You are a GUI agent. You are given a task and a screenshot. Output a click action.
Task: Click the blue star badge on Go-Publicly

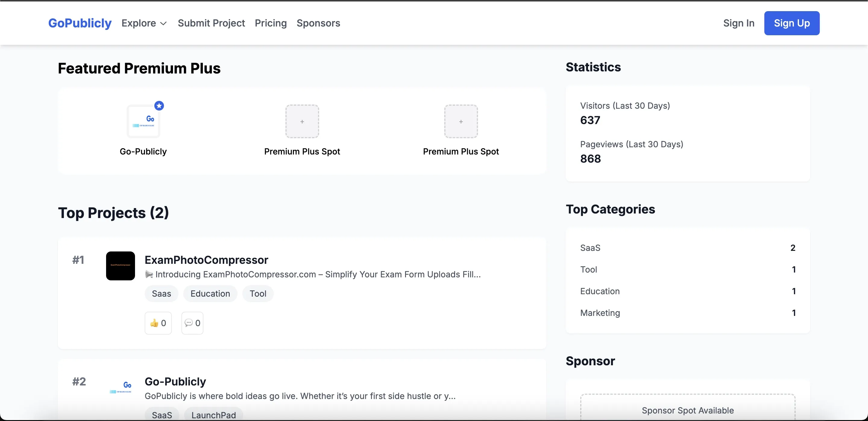coord(159,106)
